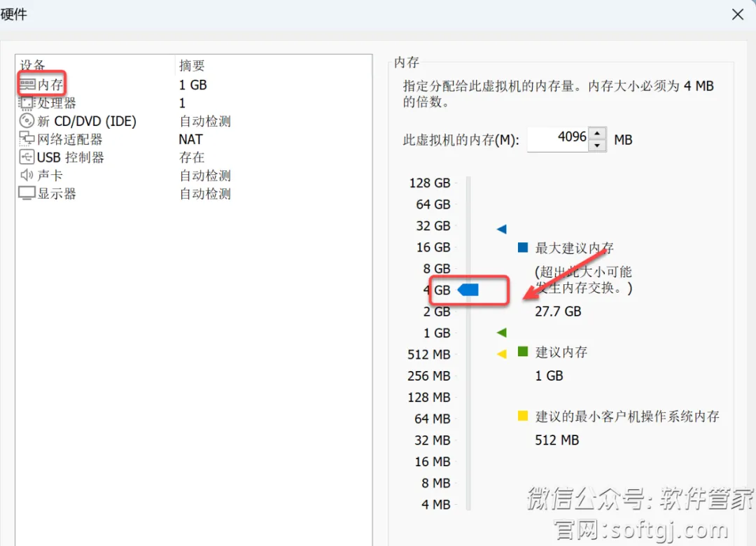Click the 摘要 column header
756x546 pixels.
192,65
